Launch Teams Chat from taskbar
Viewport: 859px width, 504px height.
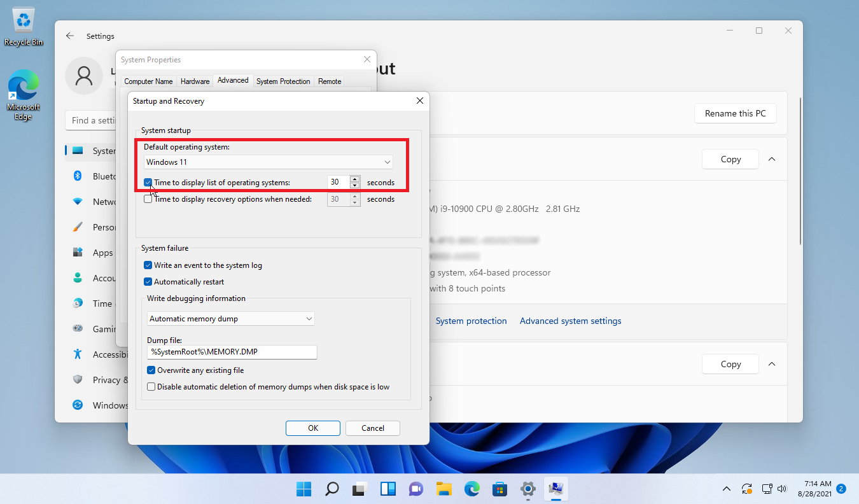point(416,489)
